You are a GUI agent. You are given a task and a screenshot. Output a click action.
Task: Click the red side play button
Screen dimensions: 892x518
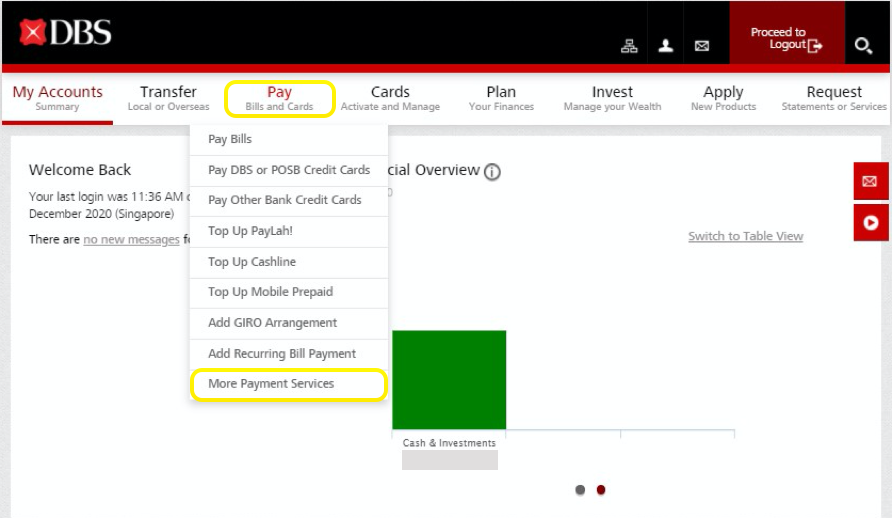[870, 222]
